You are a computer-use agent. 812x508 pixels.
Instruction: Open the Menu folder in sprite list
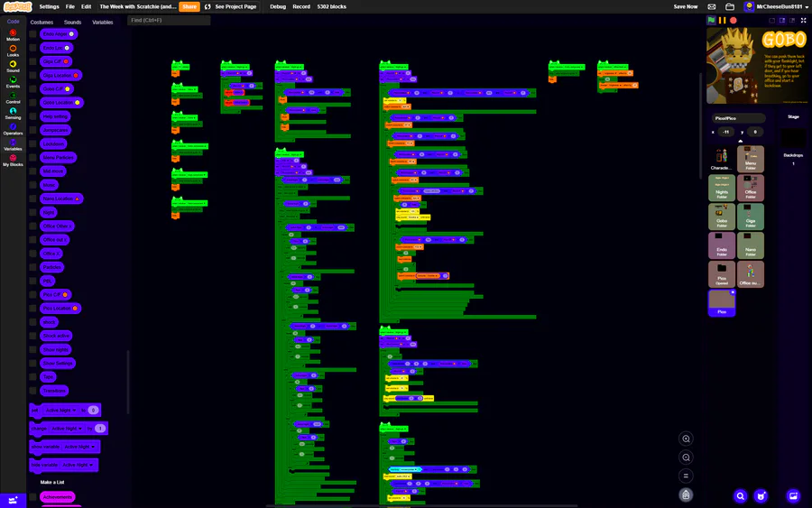(751, 159)
